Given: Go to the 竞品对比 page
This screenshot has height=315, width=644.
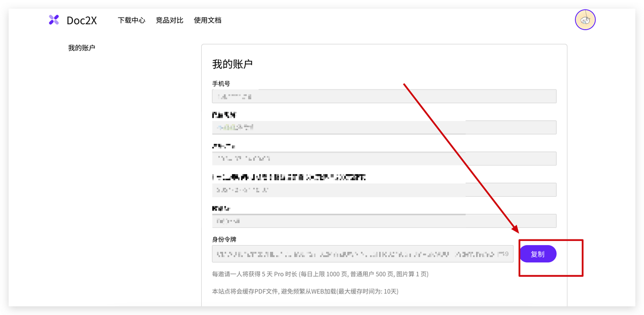Looking at the screenshot, I should pyautogui.click(x=170, y=20).
